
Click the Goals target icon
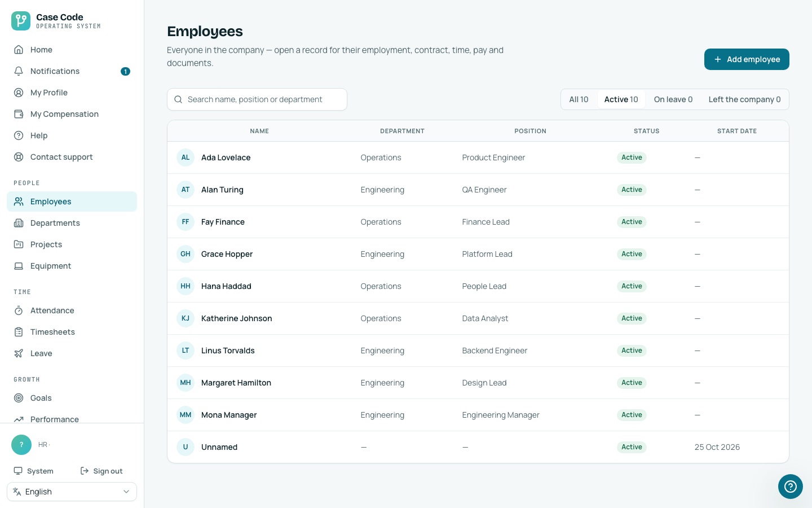click(19, 398)
